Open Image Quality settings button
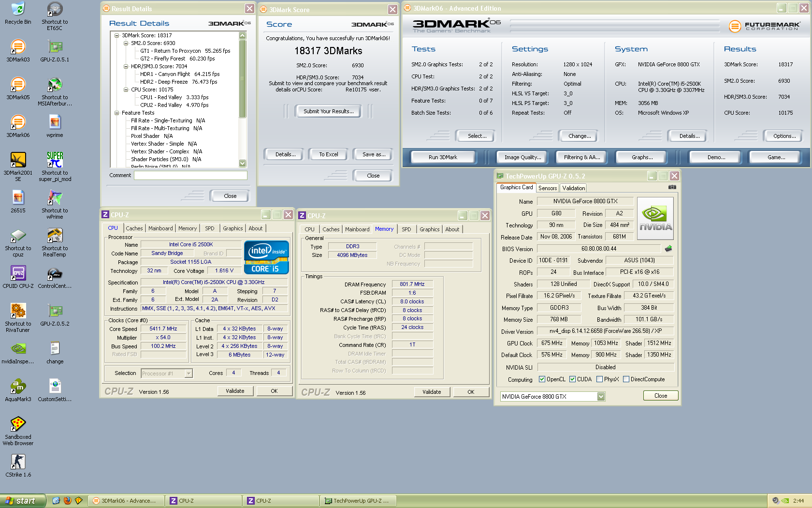 tap(522, 157)
